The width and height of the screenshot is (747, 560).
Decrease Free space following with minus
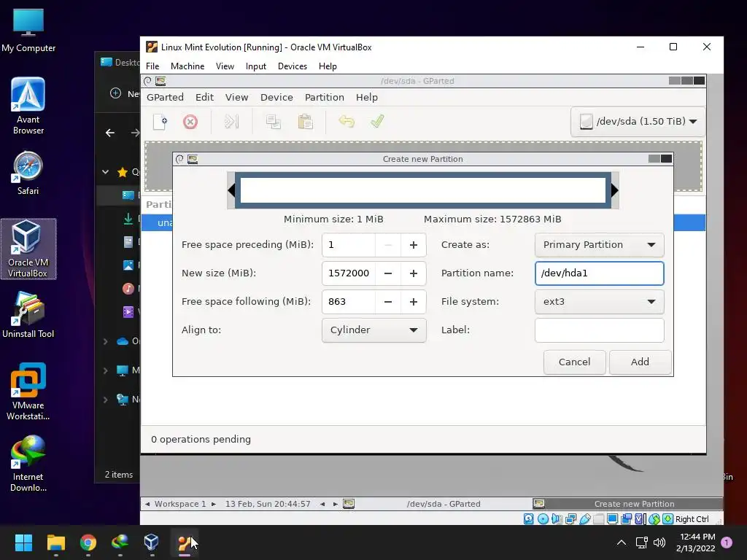pos(388,301)
